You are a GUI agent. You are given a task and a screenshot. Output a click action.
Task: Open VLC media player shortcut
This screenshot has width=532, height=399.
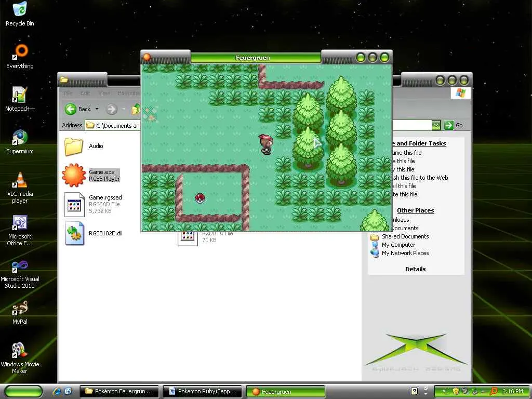click(x=20, y=188)
